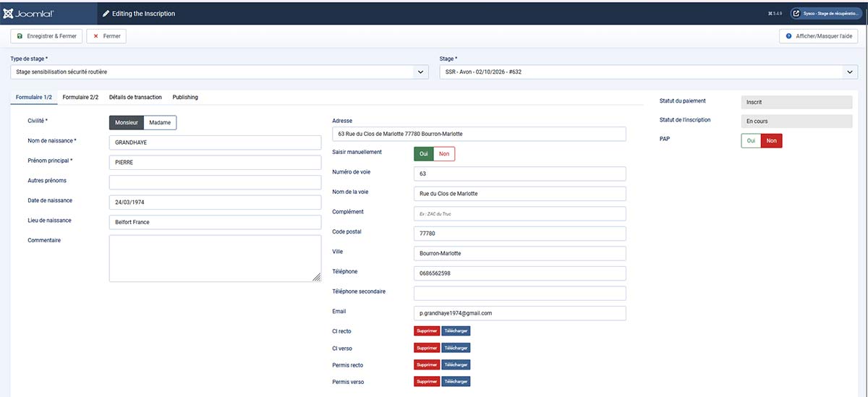Open the Publishing tab
The height and width of the screenshot is (397, 868).
[x=185, y=97]
